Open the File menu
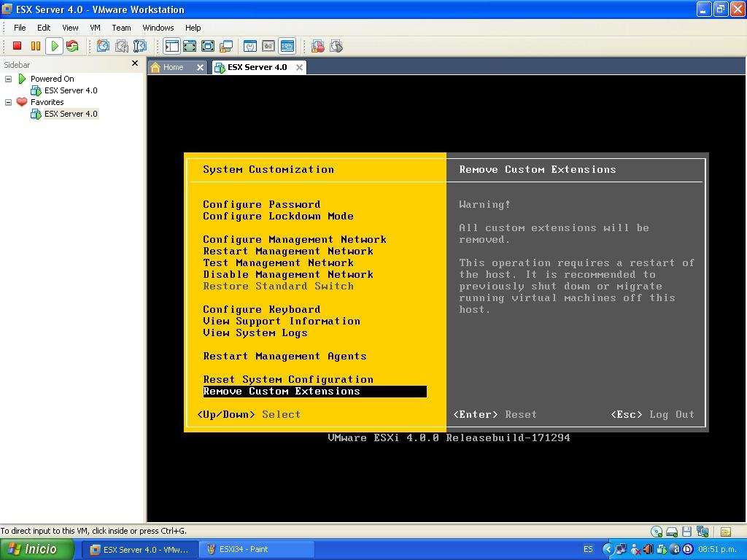This screenshot has width=747, height=560. click(20, 28)
